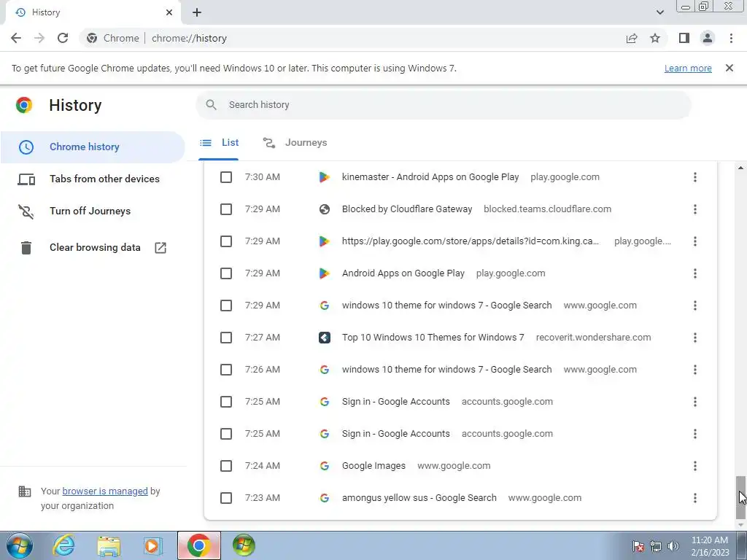The width and height of the screenshot is (747, 560).
Task: Close the History tab
Action: [x=169, y=12]
